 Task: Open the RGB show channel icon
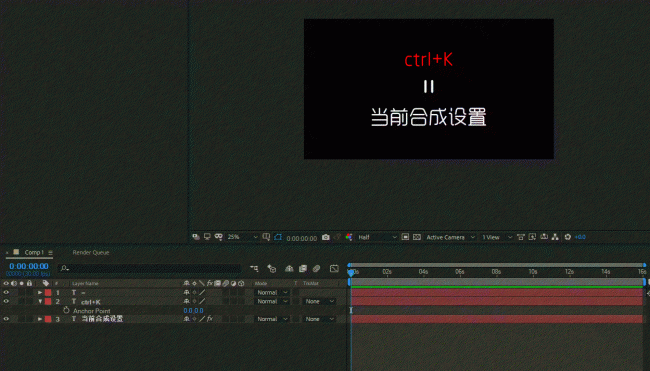(349, 237)
